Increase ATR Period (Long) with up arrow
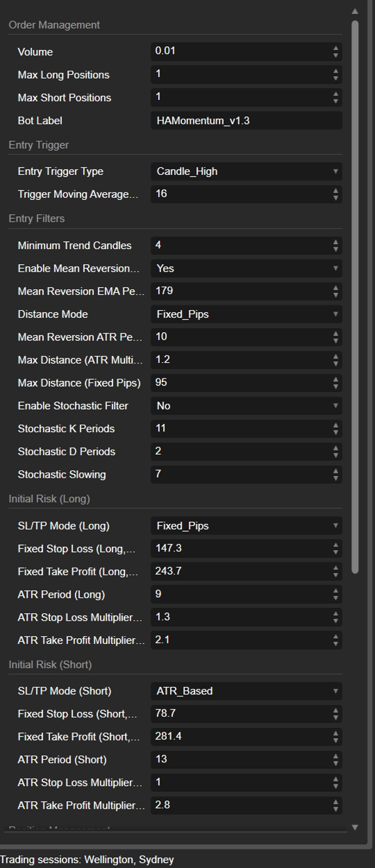 pos(336,591)
